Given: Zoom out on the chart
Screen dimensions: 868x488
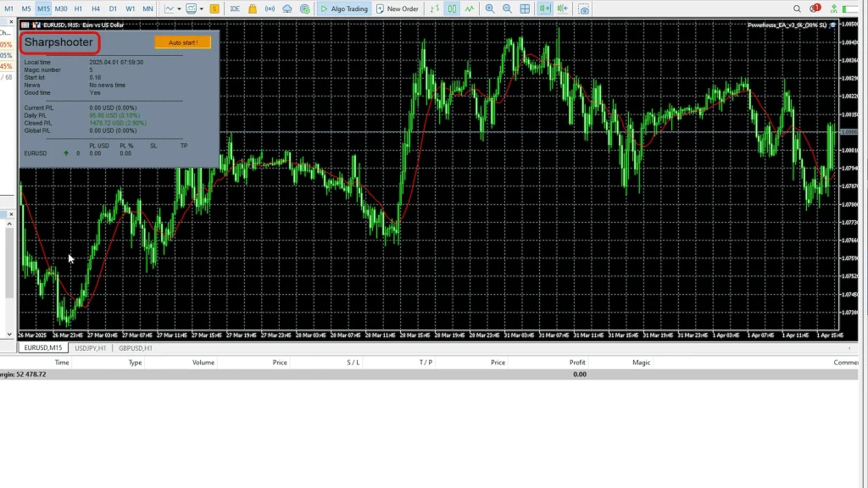Looking at the screenshot, I should 507,8.
